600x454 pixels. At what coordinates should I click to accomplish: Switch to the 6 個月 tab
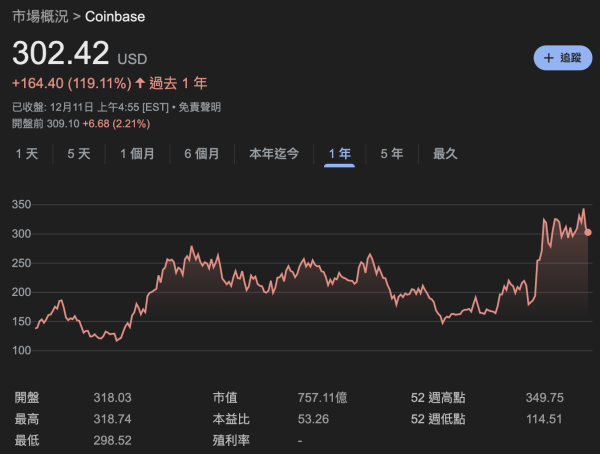202,154
